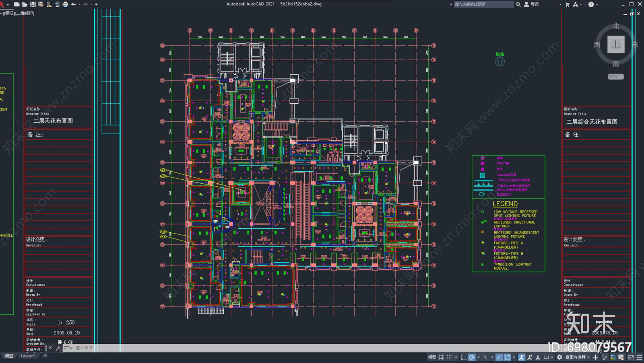This screenshot has height=363, width=644.
Task: Sign in with the 登录 button
Action: click(x=532, y=4)
